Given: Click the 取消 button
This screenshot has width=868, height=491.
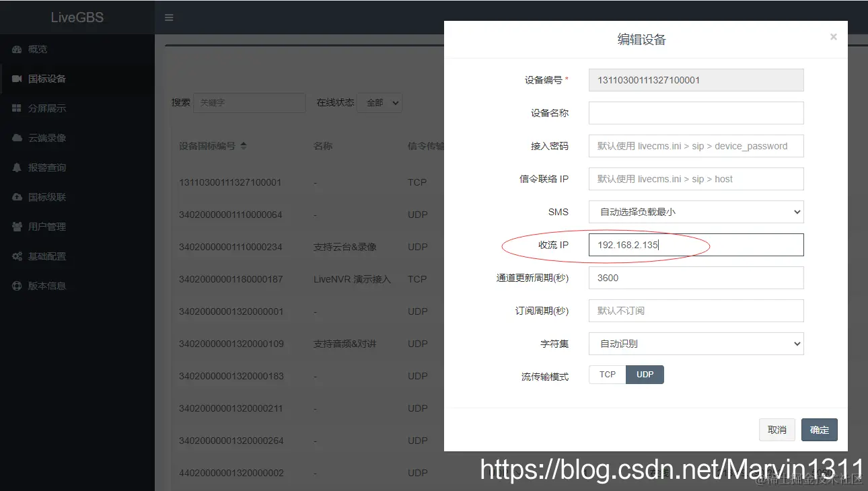Looking at the screenshot, I should (777, 430).
